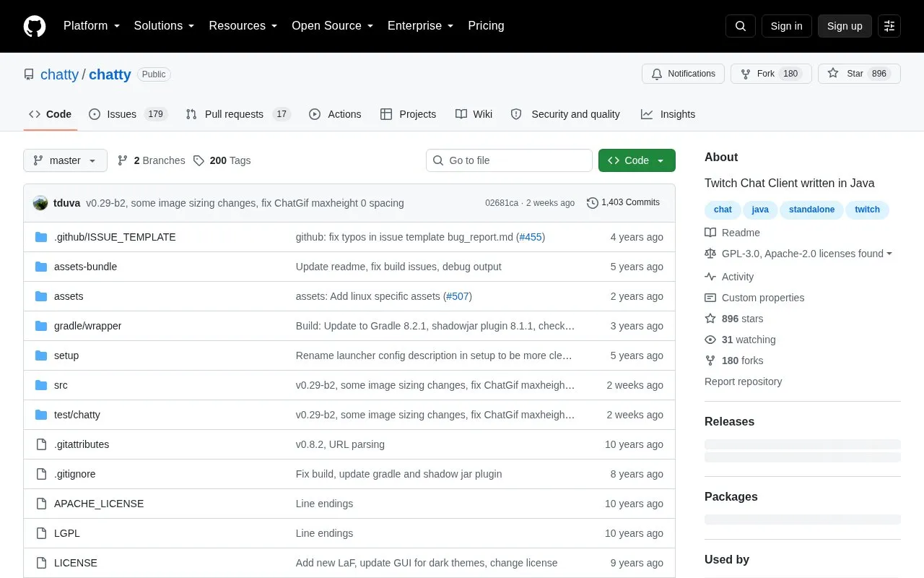Expand the Solutions menu
924x578 pixels.
click(165, 26)
